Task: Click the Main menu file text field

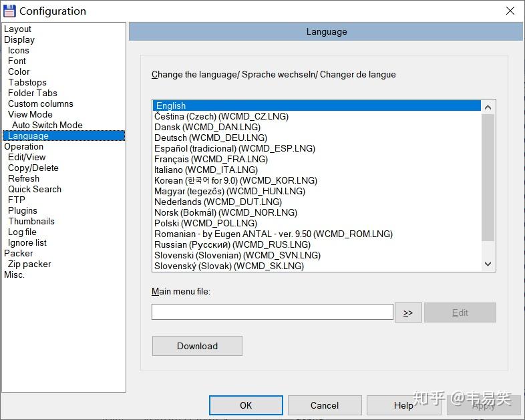Action: point(272,312)
